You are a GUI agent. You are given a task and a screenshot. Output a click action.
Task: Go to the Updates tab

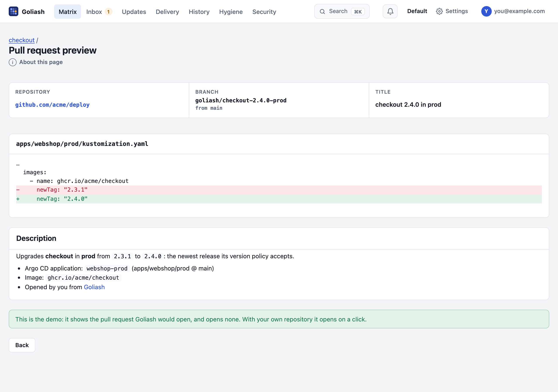(134, 12)
